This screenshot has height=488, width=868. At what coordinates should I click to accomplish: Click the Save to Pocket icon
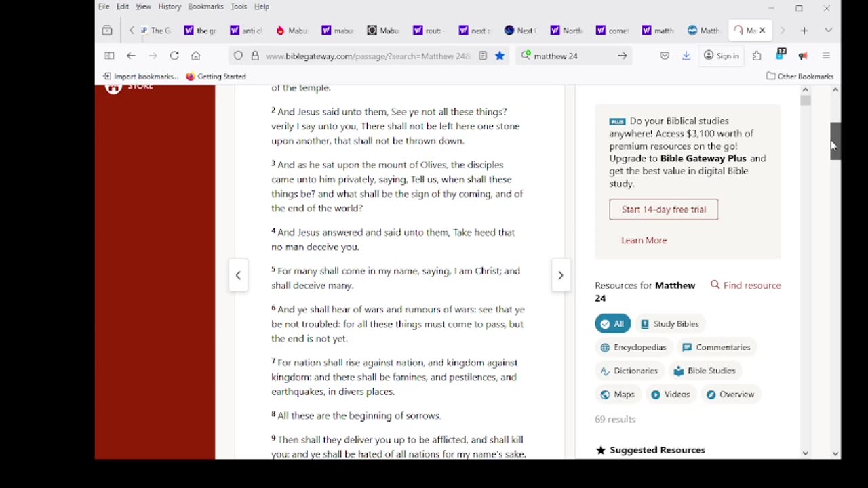[665, 56]
